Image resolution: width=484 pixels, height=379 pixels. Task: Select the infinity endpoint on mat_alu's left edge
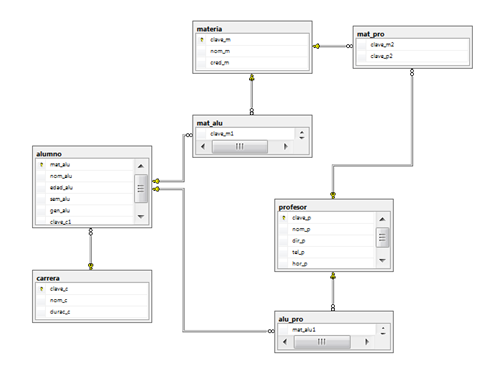pyautogui.click(x=189, y=135)
